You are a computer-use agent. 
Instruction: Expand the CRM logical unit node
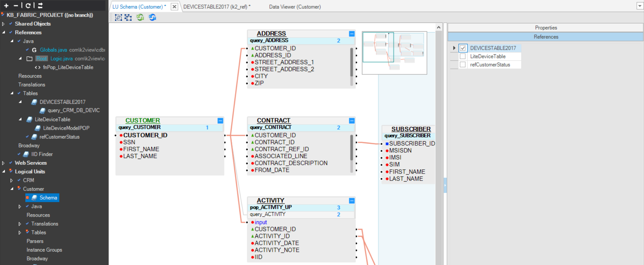click(11, 180)
